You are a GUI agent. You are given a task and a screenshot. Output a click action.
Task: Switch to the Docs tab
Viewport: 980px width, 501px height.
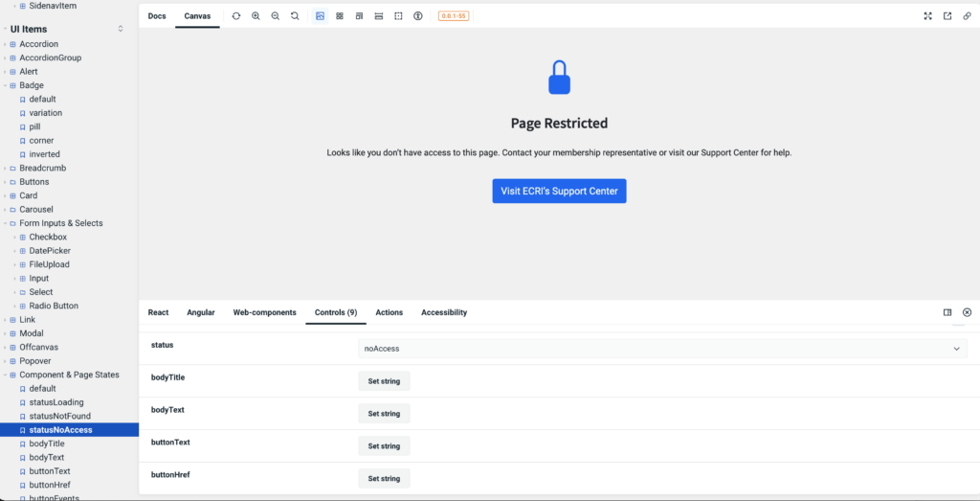click(157, 16)
